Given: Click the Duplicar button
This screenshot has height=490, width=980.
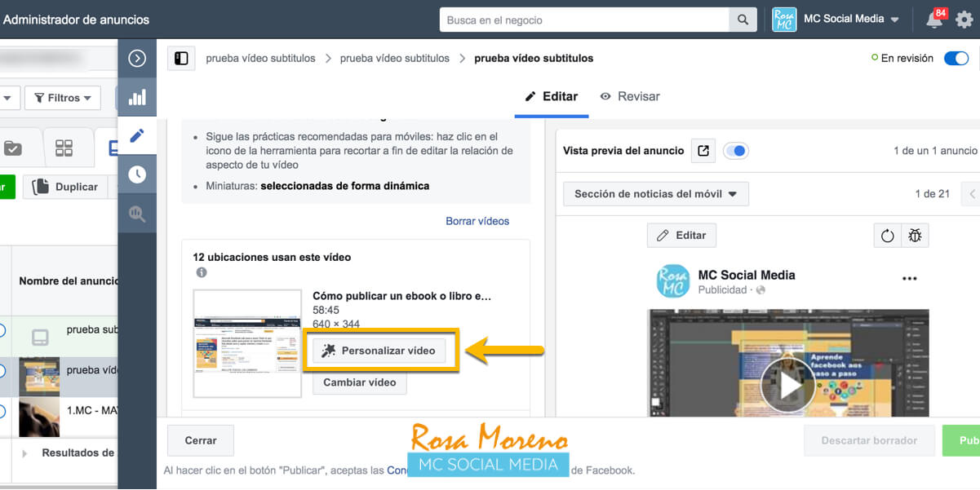Looking at the screenshot, I should 67,187.
